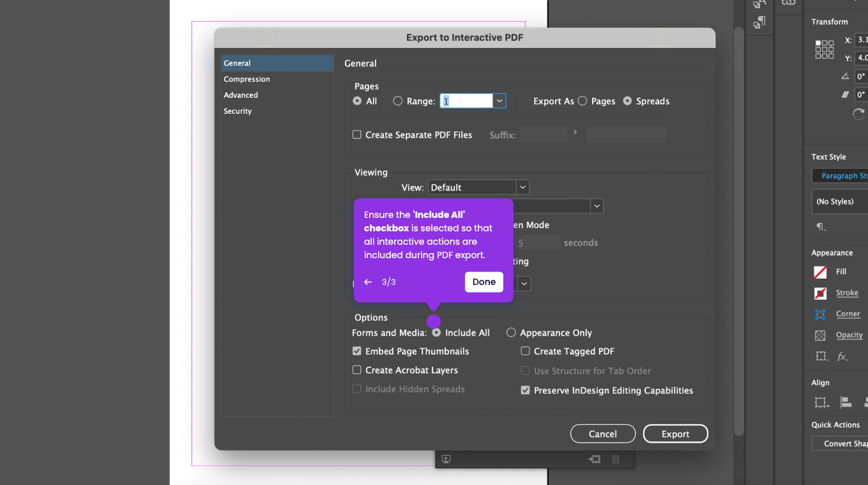The image size is (868, 485).
Task: Open the character styles panel icon
Action: click(759, 3)
